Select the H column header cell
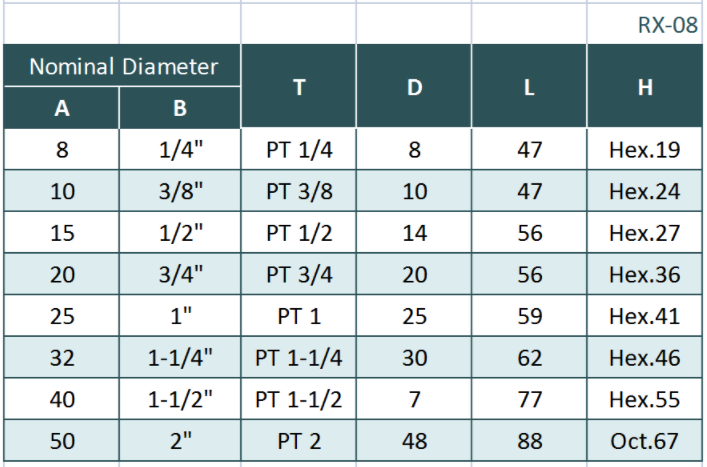Viewport: 707px width, 467px height. point(645,87)
